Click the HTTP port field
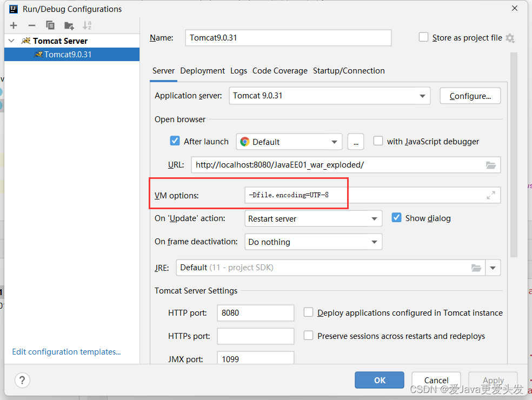 click(x=256, y=313)
